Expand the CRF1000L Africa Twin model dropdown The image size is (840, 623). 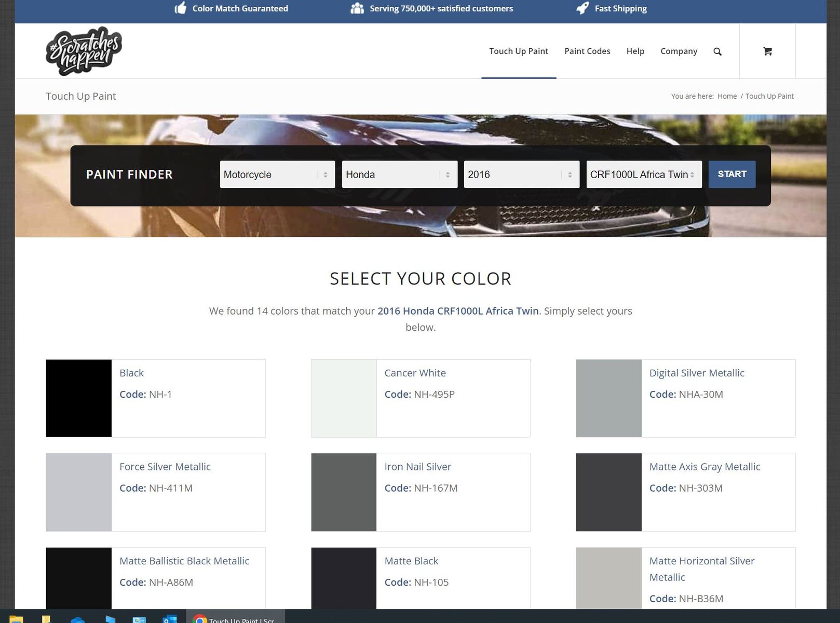[x=644, y=174]
